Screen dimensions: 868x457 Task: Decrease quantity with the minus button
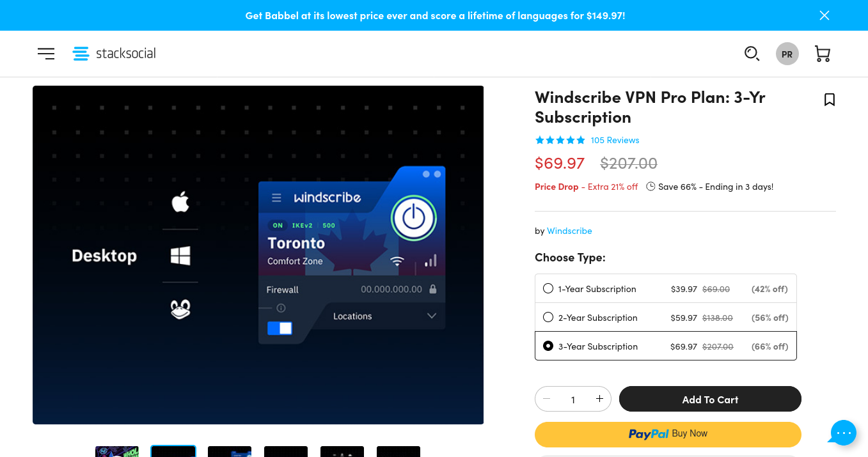[547, 399]
